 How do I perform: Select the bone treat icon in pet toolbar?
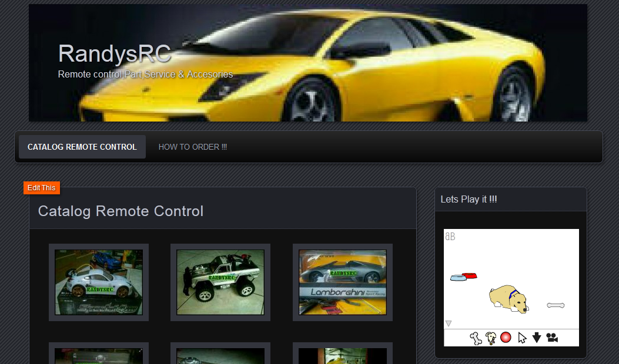point(476,338)
